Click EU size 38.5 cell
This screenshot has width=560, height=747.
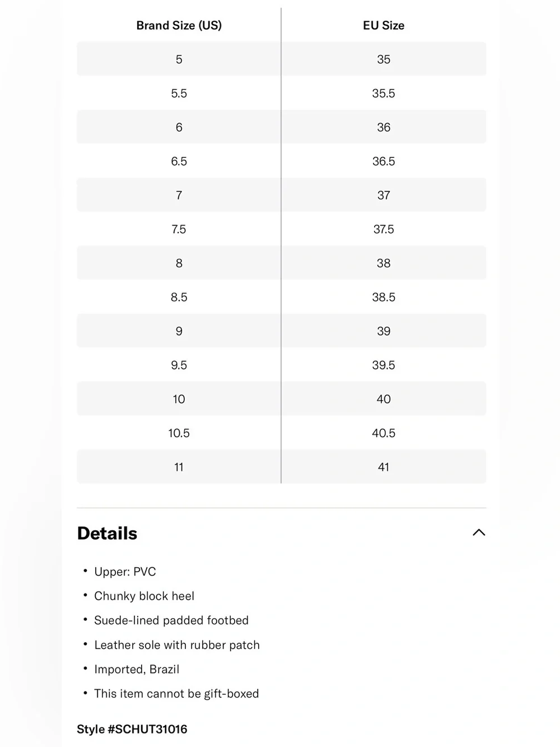click(x=384, y=297)
